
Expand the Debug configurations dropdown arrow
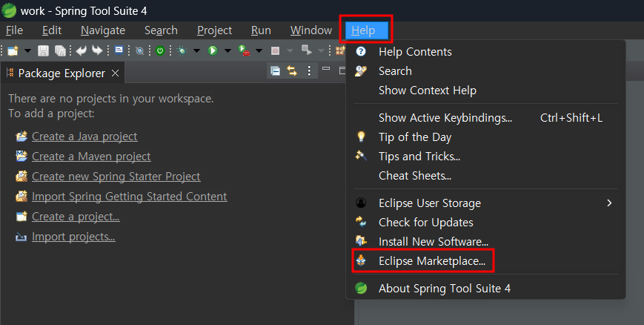point(196,51)
